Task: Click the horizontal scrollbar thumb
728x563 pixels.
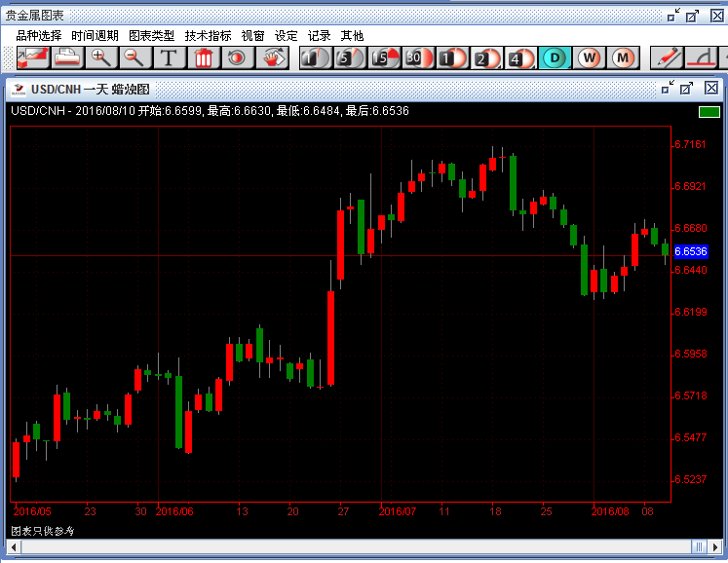Action: [x=699, y=546]
